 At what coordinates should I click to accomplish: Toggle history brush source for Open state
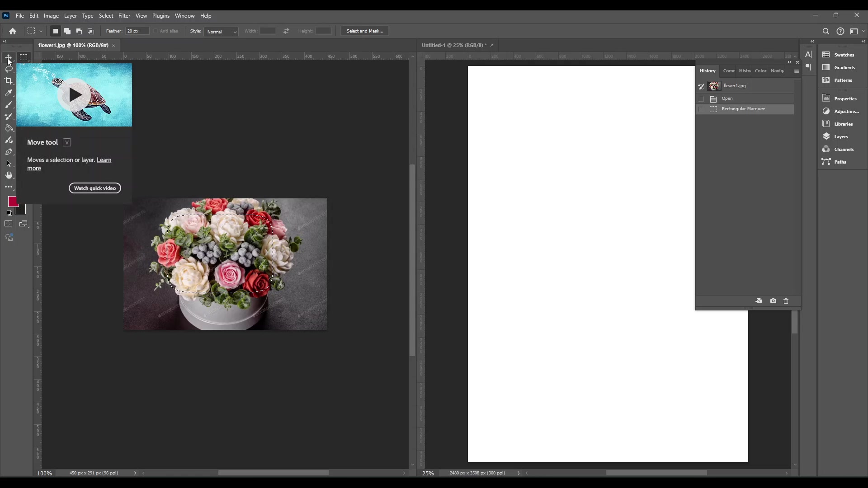tap(701, 99)
